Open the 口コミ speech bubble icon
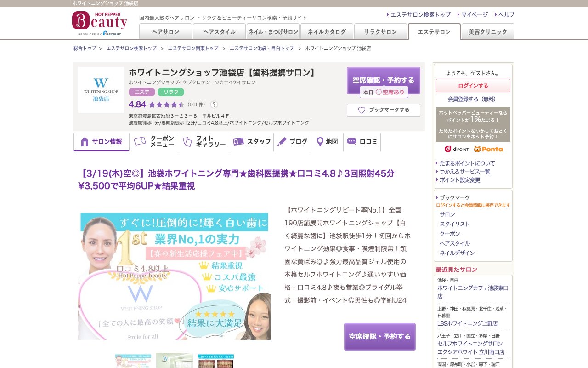Screen dimensions: 588x368 [x=351, y=142]
